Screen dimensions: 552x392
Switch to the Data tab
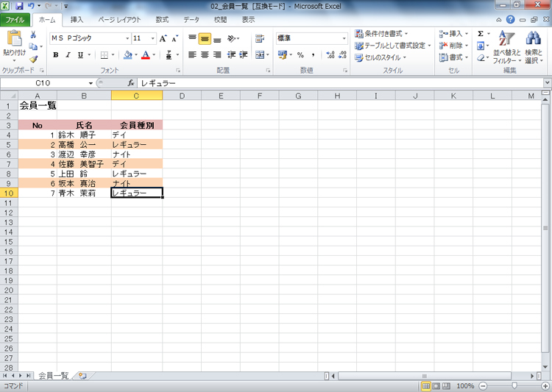click(x=191, y=20)
